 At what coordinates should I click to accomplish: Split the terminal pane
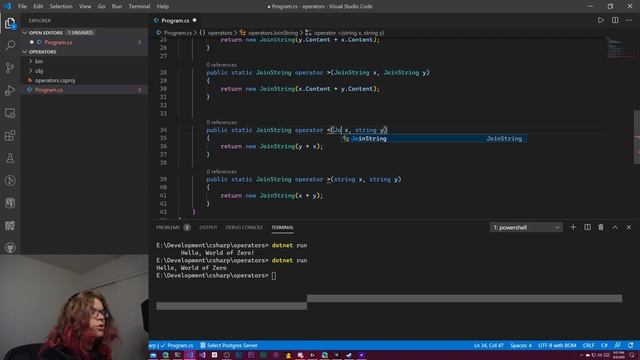click(587, 227)
